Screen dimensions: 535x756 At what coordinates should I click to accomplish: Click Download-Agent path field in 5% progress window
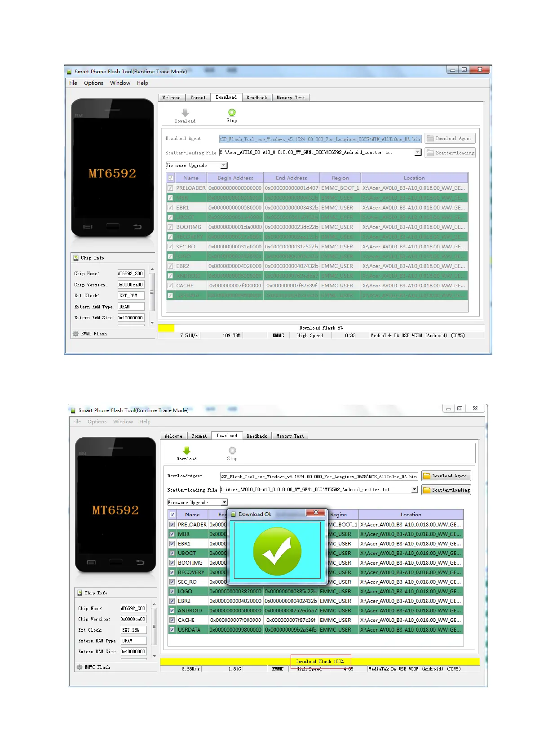click(x=320, y=139)
